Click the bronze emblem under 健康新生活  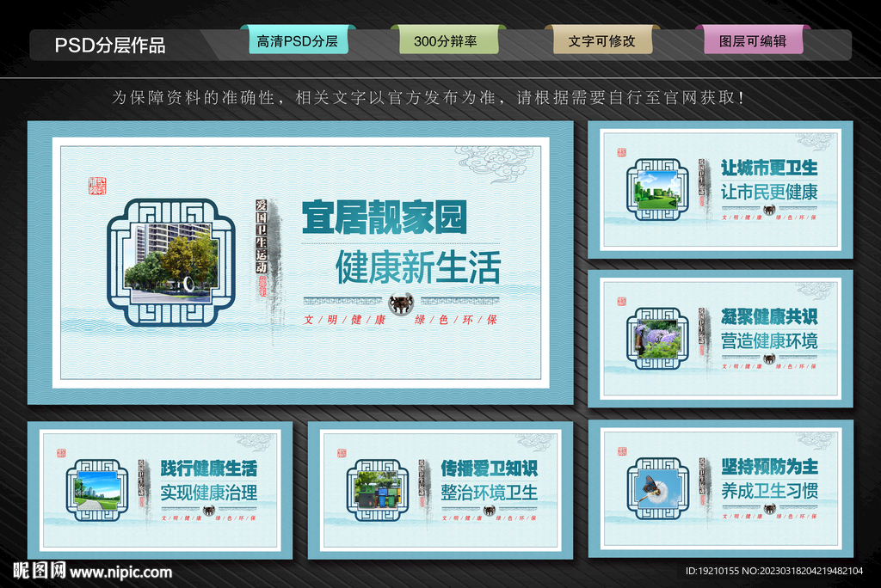(x=401, y=303)
